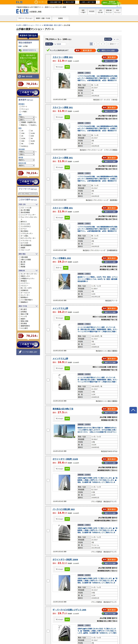Collapse the 環境・その他 filter section
Viewport: 138px width, 644px height.
28,306
